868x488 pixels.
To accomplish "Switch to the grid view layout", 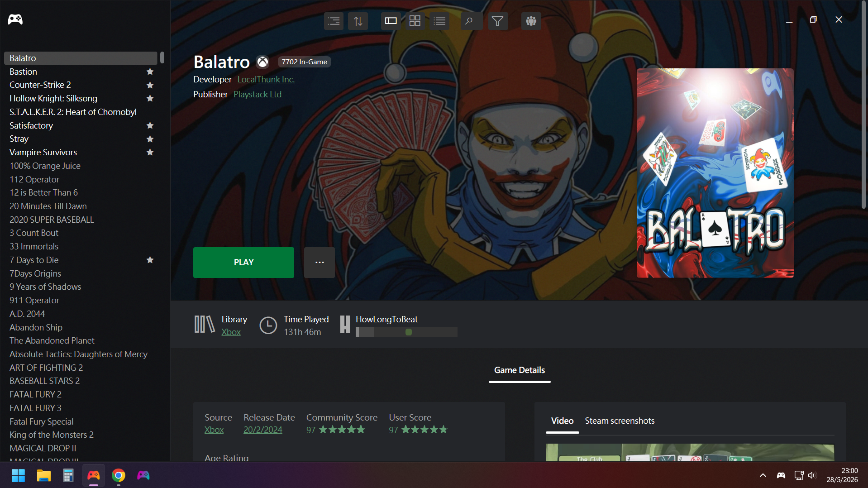I will click(x=415, y=21).
